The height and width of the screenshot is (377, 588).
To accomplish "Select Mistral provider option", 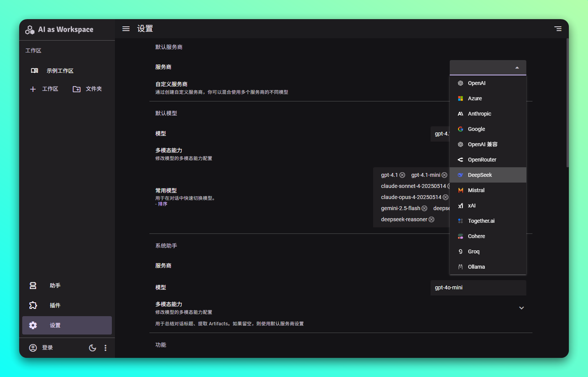I will 488,190.
